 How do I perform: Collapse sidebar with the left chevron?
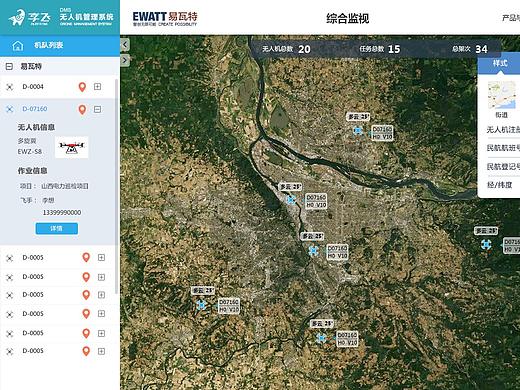[125, 44]
